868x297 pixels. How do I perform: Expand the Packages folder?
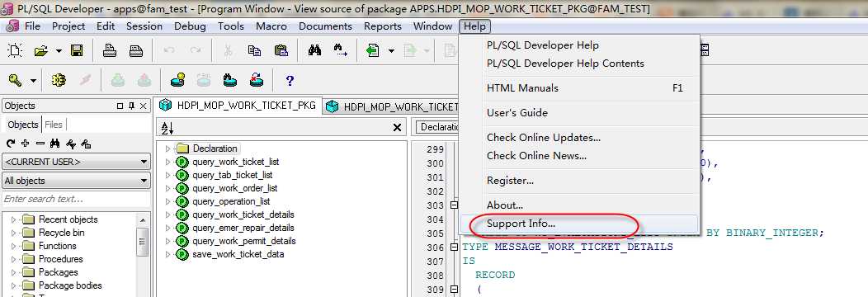click(x=14, y=273)
